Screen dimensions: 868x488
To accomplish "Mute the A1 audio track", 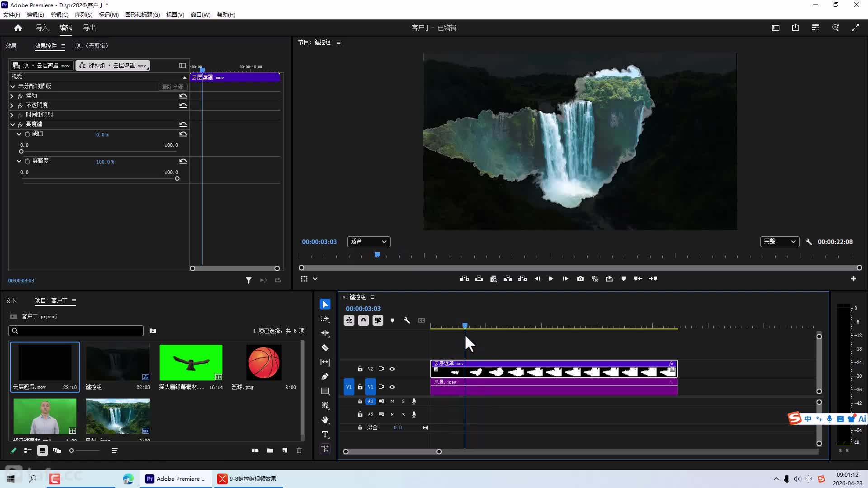I will 392,401.
